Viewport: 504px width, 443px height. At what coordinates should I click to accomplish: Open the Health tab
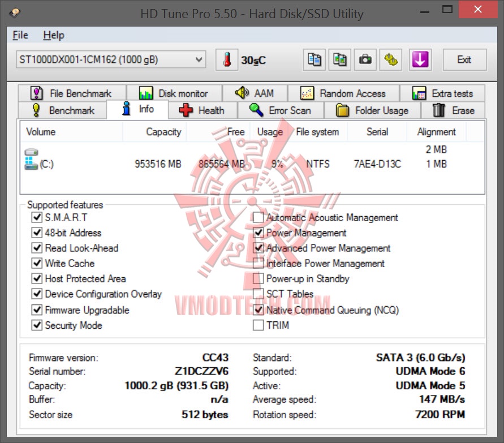tap(203, 110)
